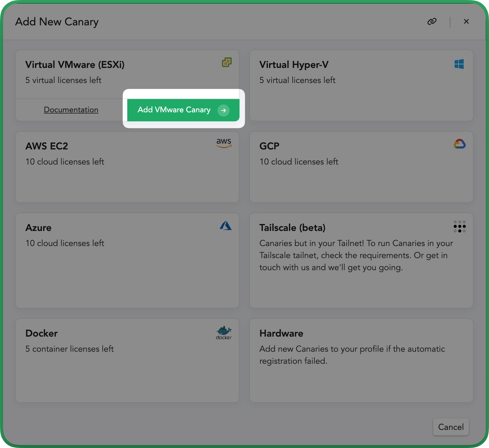Screen dimensions: 489x448
Task: Select the Hardware option
Action: (x=361, y=360)
